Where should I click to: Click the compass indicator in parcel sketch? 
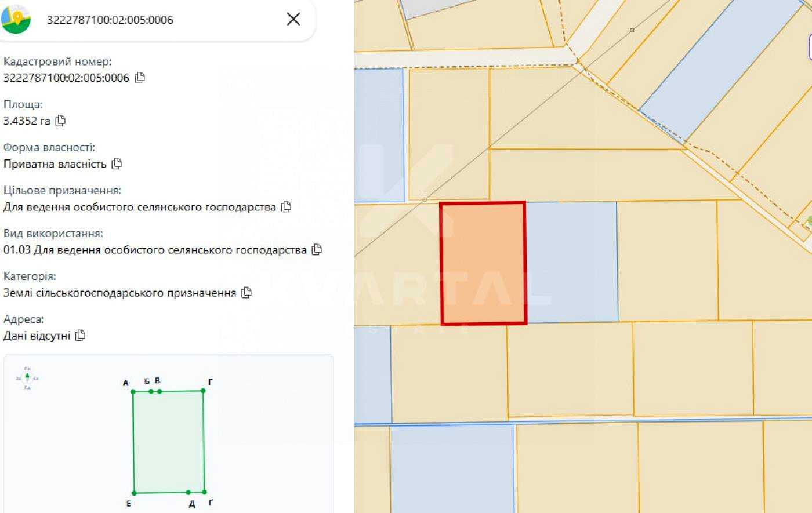27,378
